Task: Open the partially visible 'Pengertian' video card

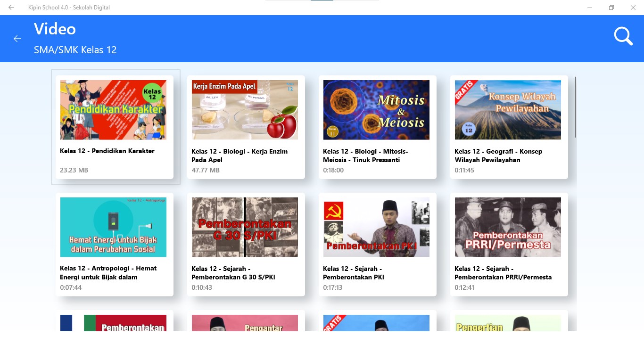Action: click(x=508, y=323)
